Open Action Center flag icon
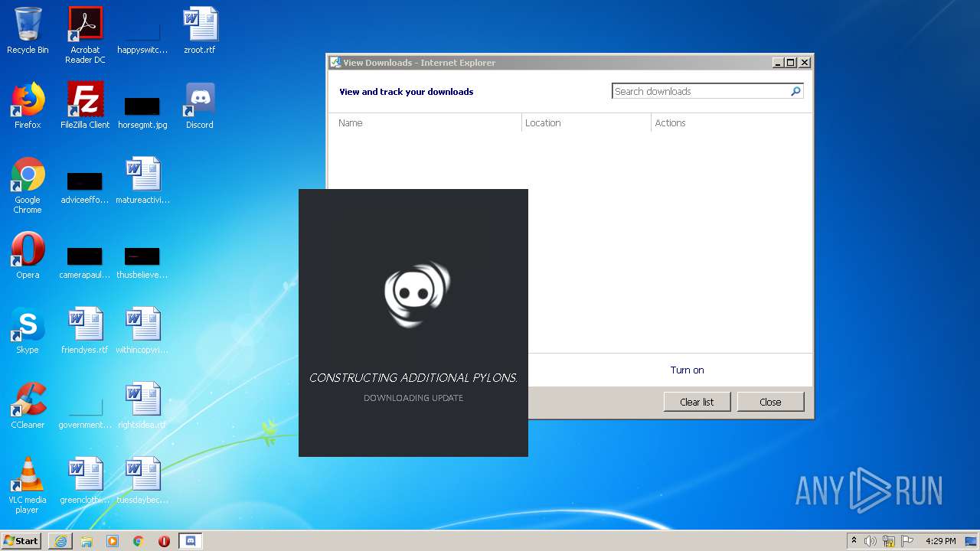Screen dimensions: 980x551 pos(907,541)
